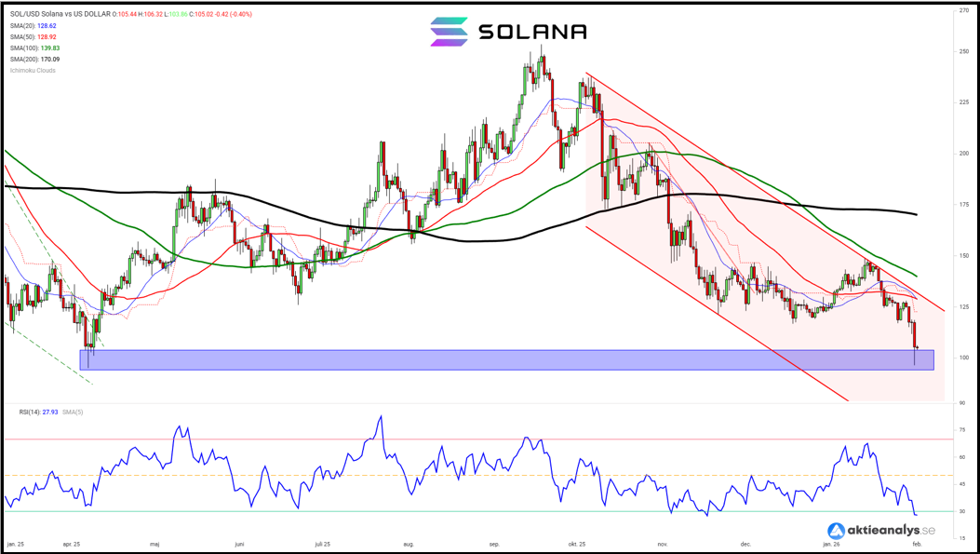Click the 90 axis label
Screen dimensions: 980x554
[x=963, y=403]
